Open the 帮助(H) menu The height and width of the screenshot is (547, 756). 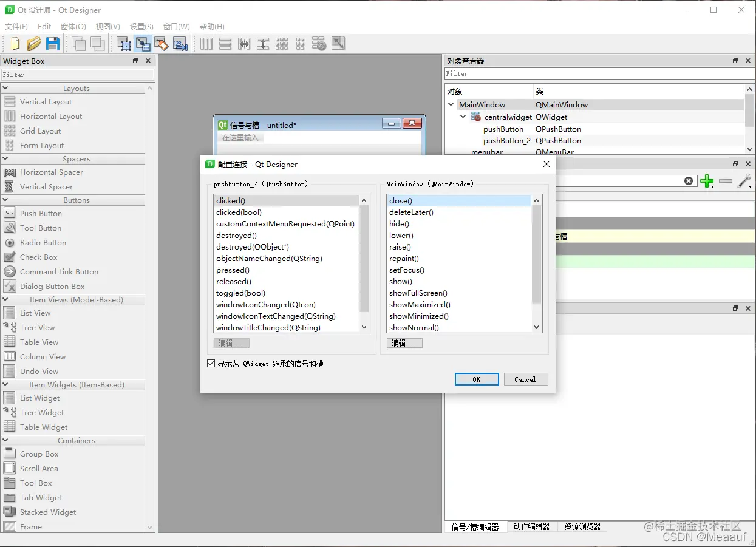coord(212,27)
